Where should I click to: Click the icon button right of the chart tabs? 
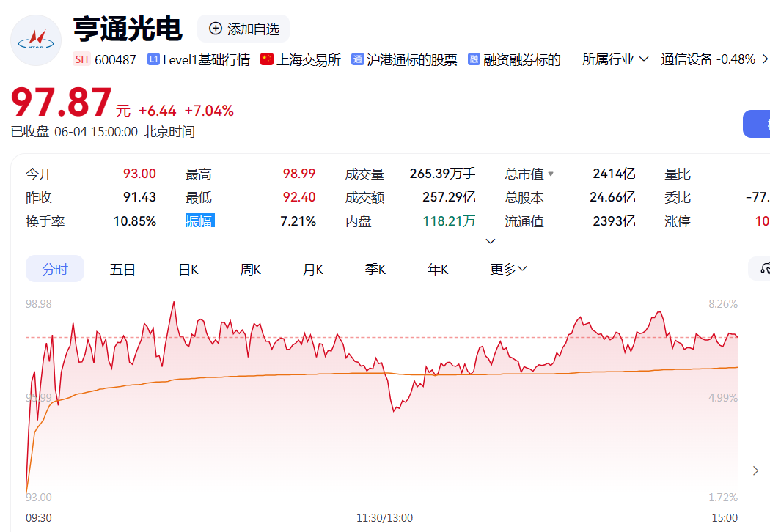pos(760,268)
